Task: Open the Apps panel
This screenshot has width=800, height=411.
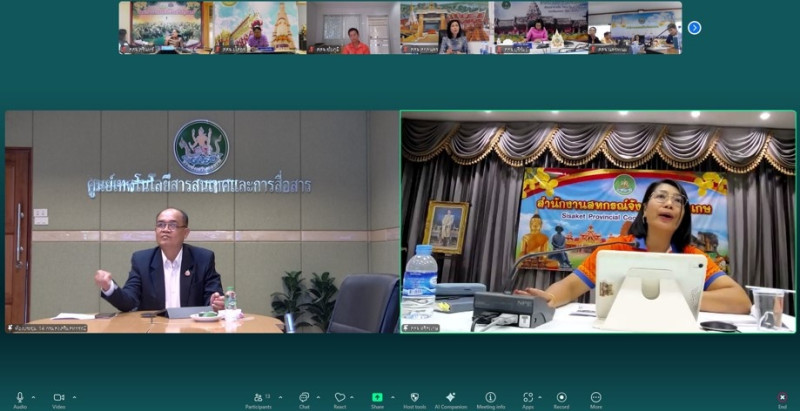Action: pos(528,400)
